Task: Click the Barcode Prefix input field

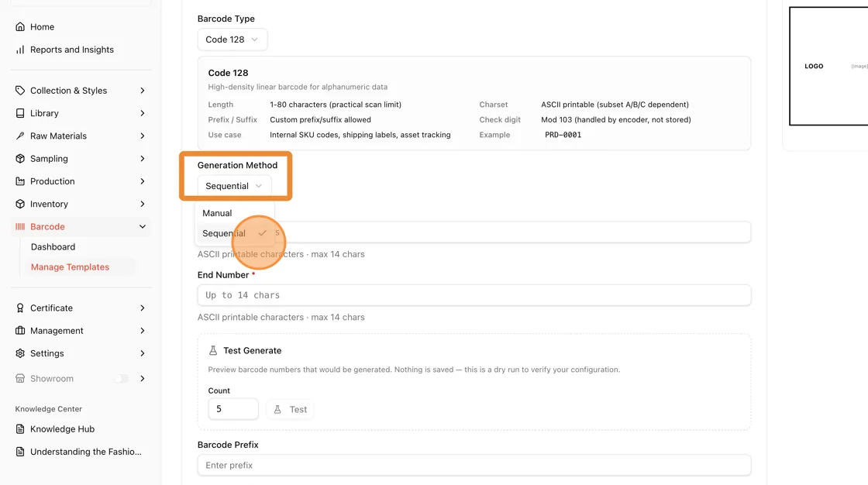Action: click(x=474, y=465)
